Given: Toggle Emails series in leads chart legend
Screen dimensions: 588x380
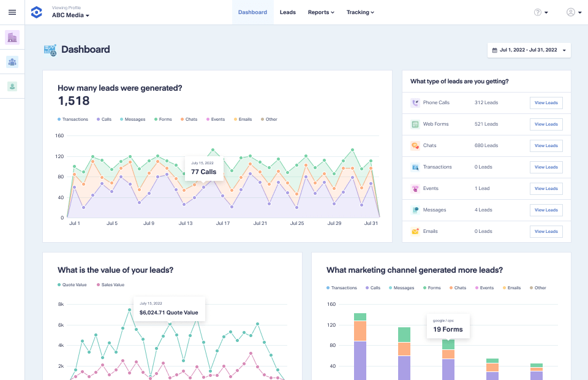Looking at the screenshot, I should pyautogui.click(x=243, y=120).
